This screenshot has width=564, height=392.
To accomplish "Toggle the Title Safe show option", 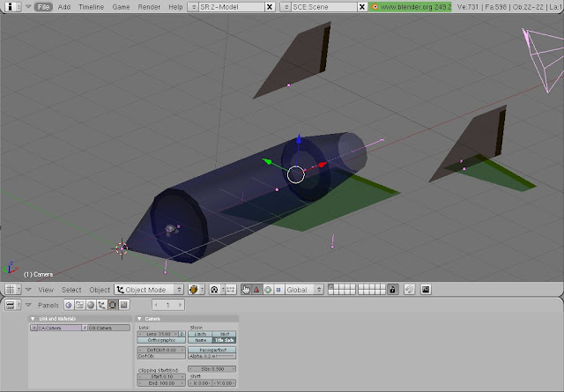I will point(225,339).
